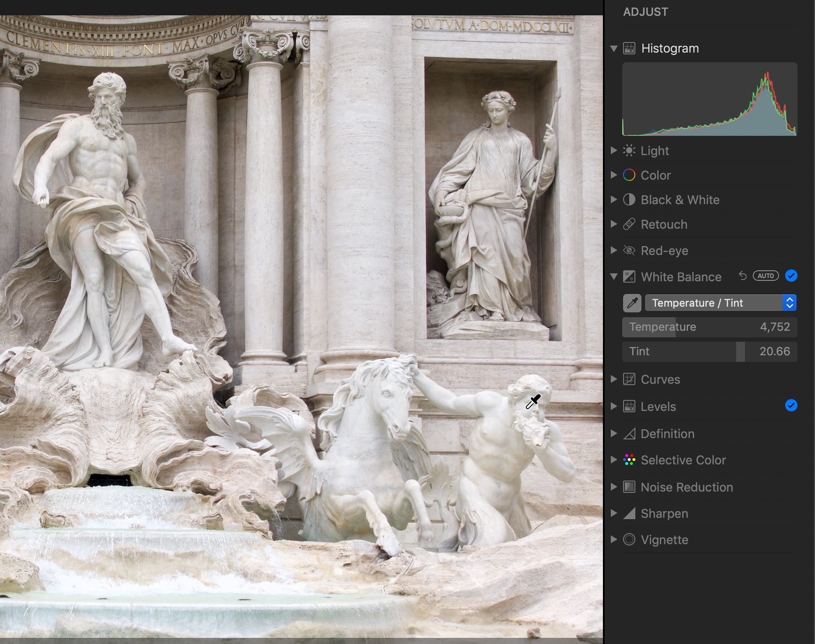Click the Tint value 20.66

coord(775,352)
